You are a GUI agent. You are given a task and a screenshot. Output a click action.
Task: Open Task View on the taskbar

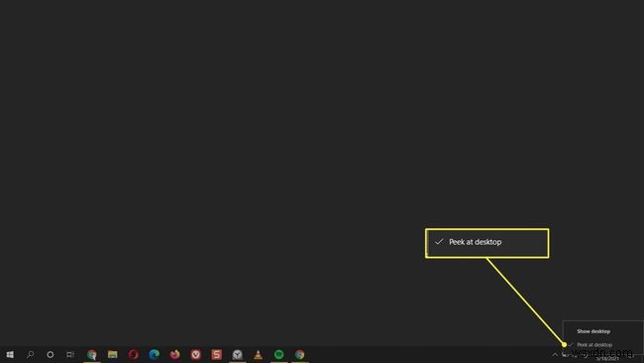click(x=70, y=354)
